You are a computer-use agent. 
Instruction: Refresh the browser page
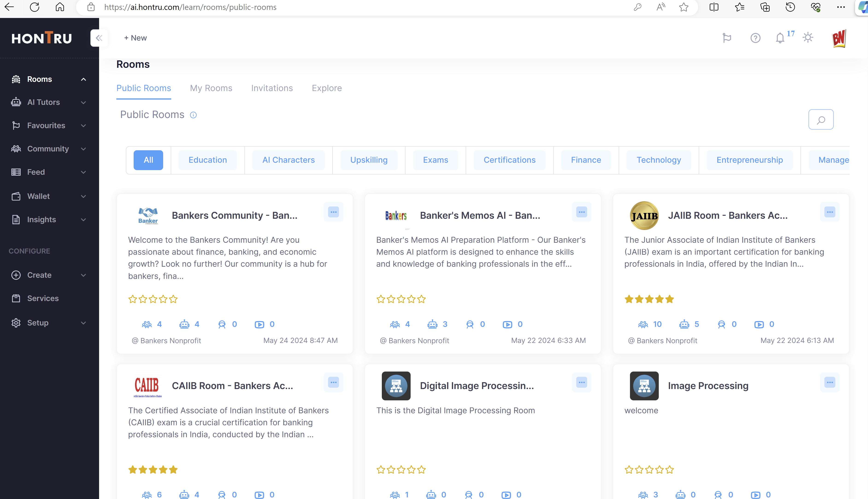tap(35, 7)
